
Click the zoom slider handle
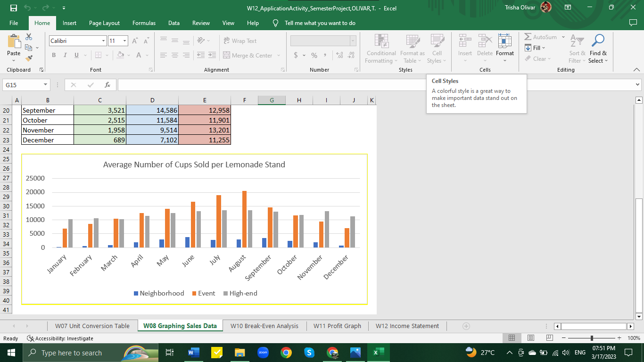pos(592,338)
